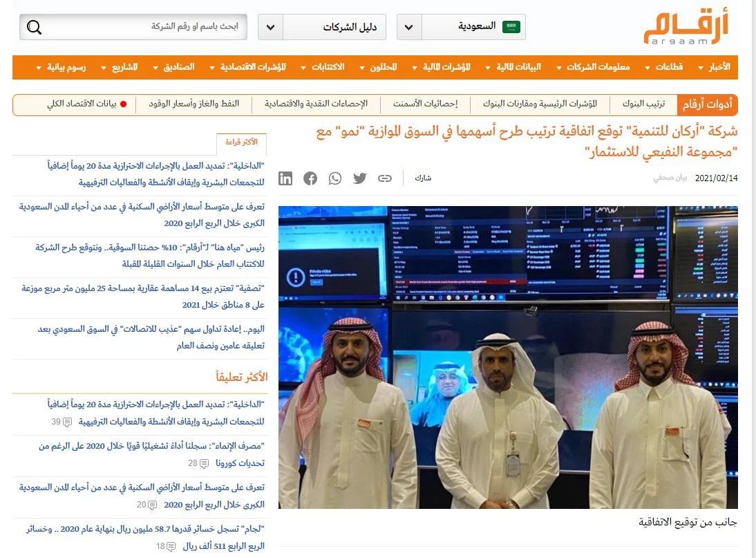Image resolution: width=756 pixels, height=558 pixels.
Task: Click the Saudi Arabia flag icon
Action: (x=511, y=27)
